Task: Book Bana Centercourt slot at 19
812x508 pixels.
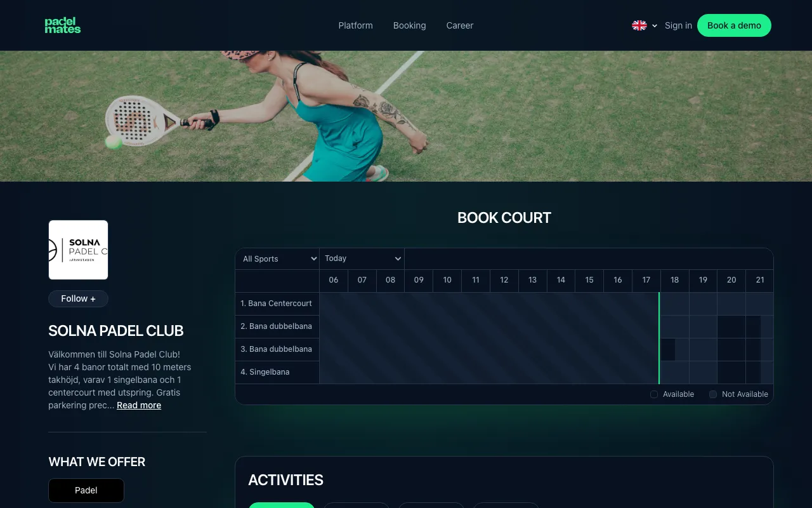Action: pyautogui.click(x=703, y=304)
